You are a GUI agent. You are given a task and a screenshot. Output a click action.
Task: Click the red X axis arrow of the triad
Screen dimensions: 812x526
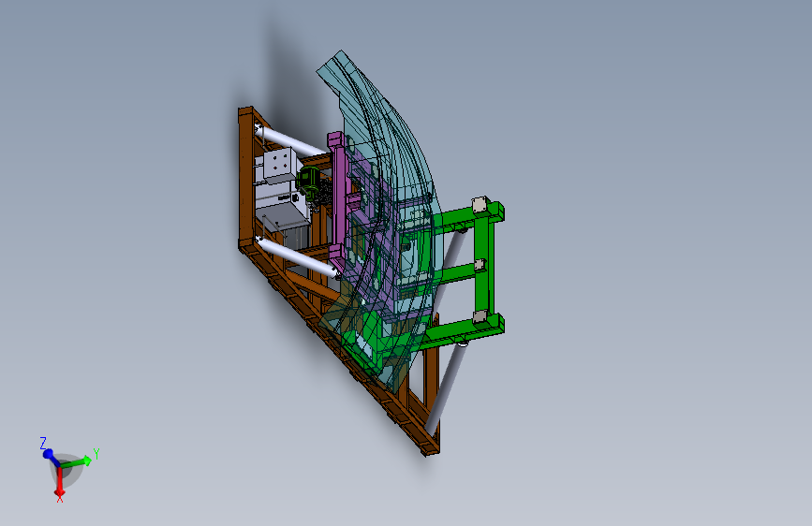point(60,483)
